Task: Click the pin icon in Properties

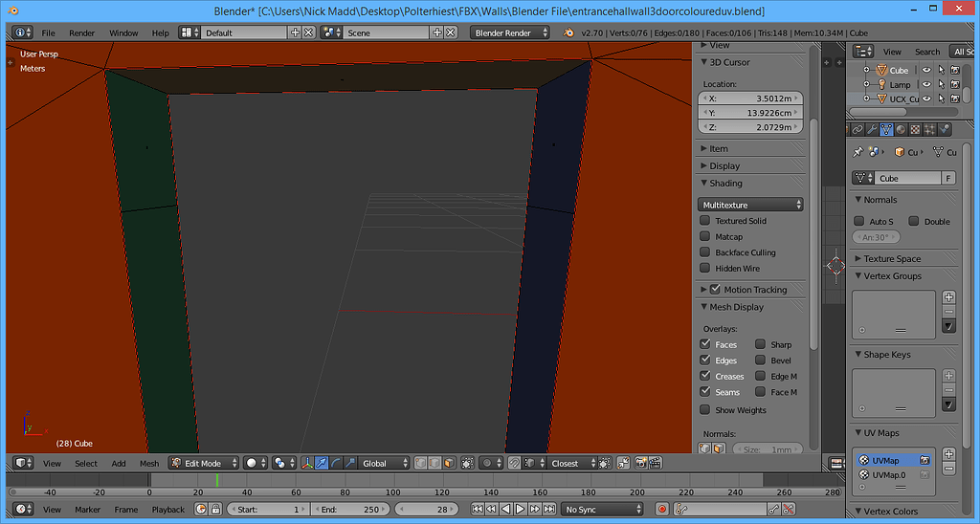Action: [858, 152]
